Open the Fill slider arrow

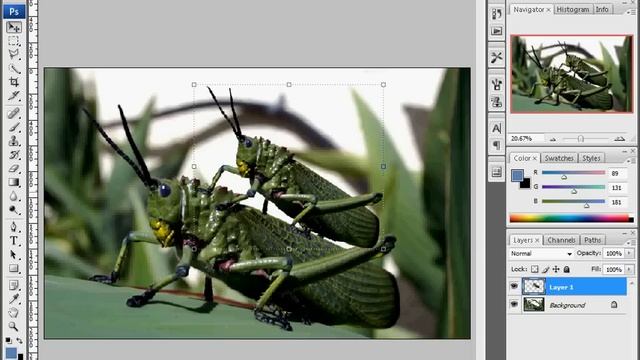[x=629, y=269]
